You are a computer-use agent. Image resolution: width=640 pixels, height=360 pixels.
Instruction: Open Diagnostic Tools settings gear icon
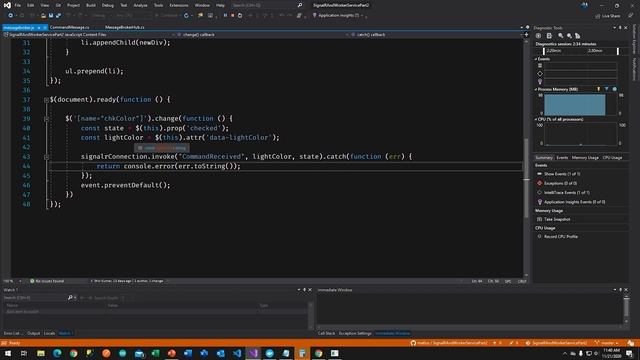pyautogui.click(x=538, y=36)
